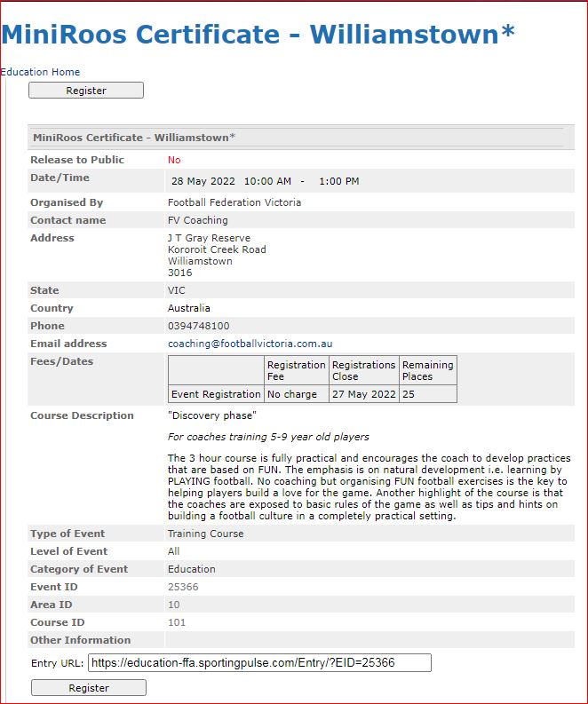This screenshot has width=588, height=704.
Task: Click the top Register button
Action: tap(86, 91)
